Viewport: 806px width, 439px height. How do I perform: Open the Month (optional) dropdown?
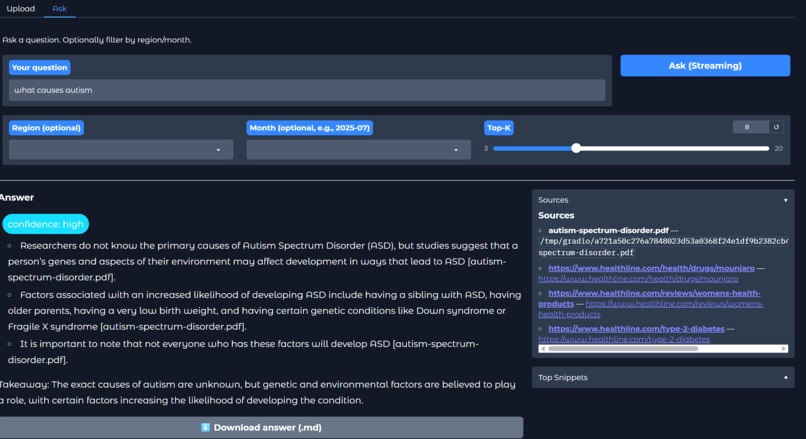tap(358, 150)
